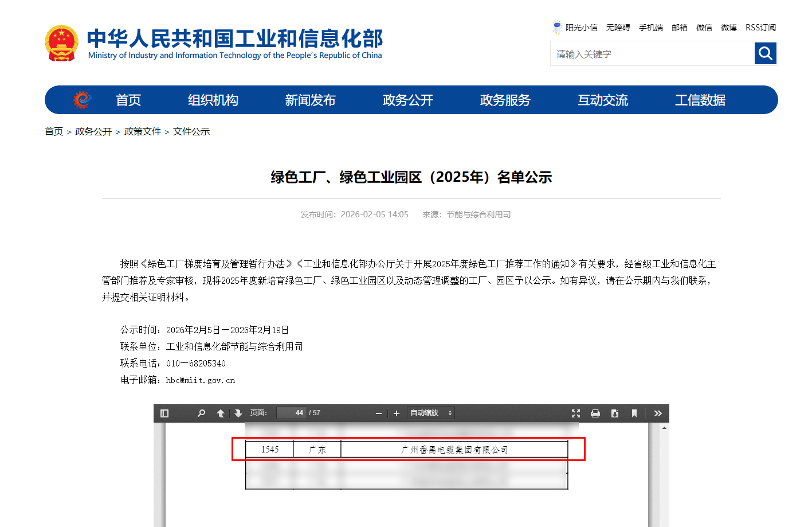This screenshot has height=527, width=812.
Task: Click the 政策文件 breadcrumb link
Action: 143,132
